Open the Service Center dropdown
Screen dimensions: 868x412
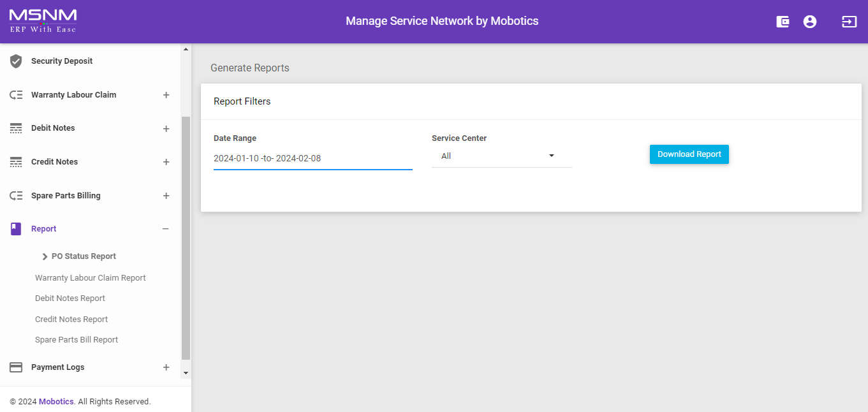tap(501, 156)
